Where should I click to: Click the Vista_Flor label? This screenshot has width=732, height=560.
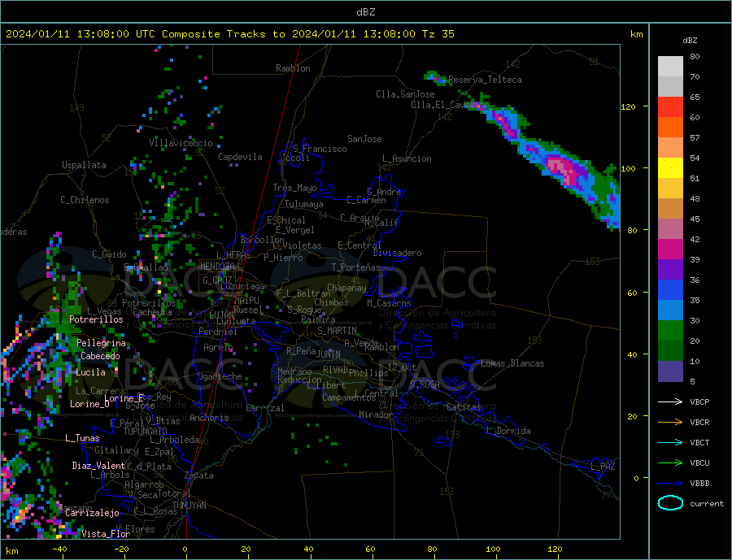tap(106, 534)
